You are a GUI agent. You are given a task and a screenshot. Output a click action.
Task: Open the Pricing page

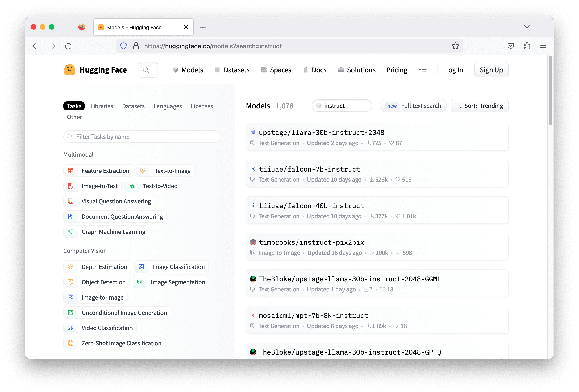coord(397,70)
